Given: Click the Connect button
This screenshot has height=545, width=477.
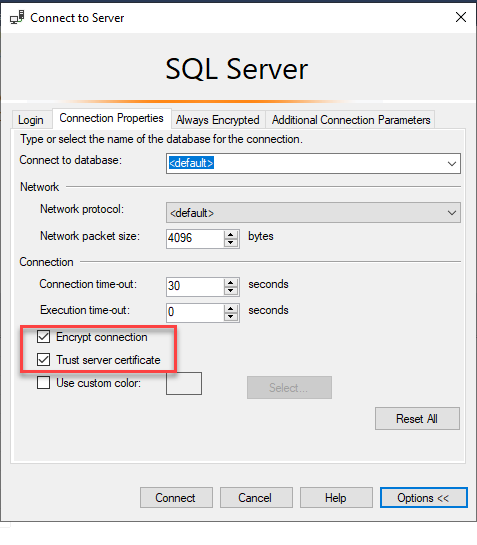Looking at the screenshot, I should click(x=176, y=498).
